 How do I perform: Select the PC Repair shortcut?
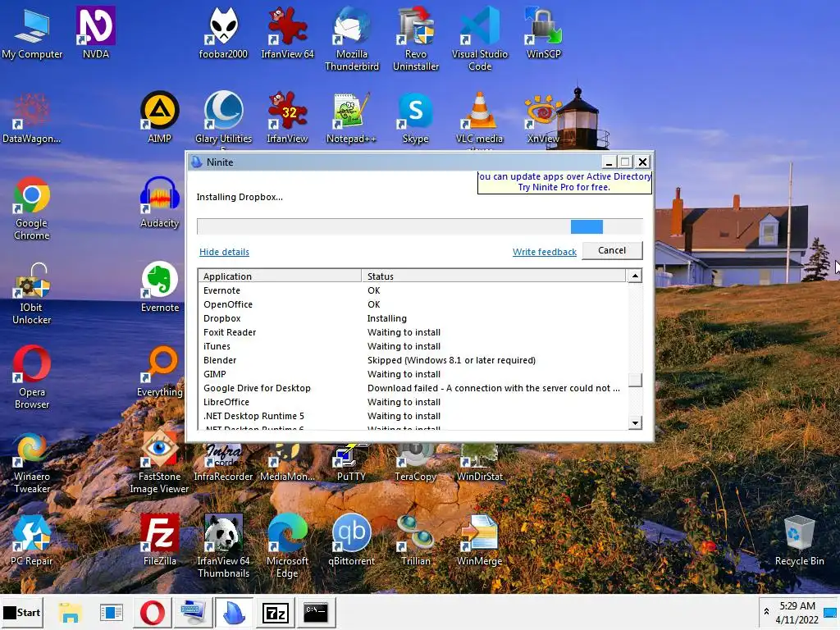32,540
